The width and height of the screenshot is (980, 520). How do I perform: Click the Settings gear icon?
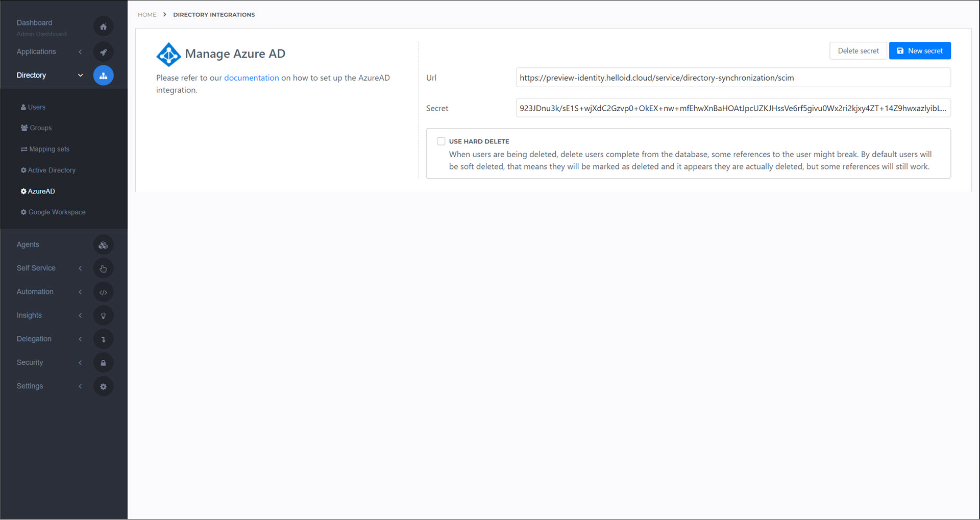[103, 386]
